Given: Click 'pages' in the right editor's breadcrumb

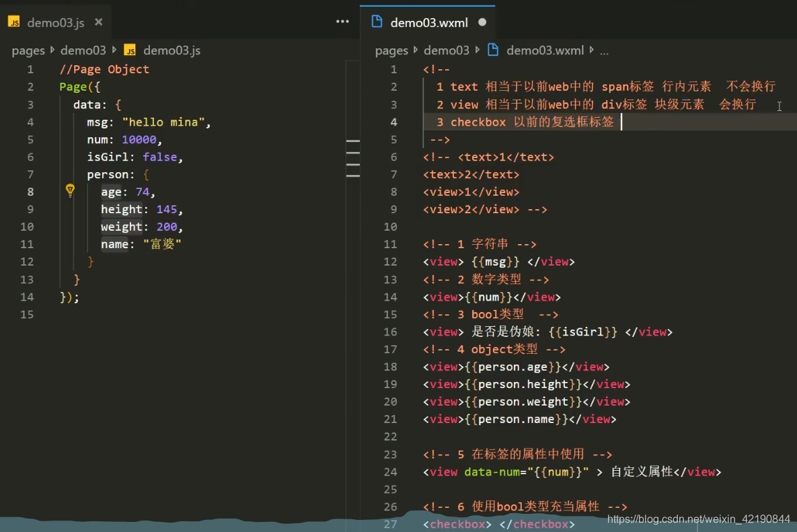Looking at the screenshot, I should click(391, 50).
